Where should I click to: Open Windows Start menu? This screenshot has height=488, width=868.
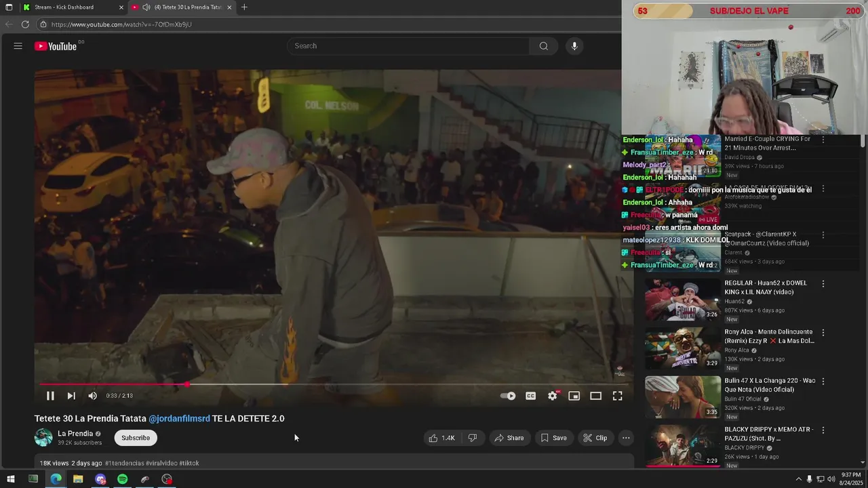pos(10,479)
